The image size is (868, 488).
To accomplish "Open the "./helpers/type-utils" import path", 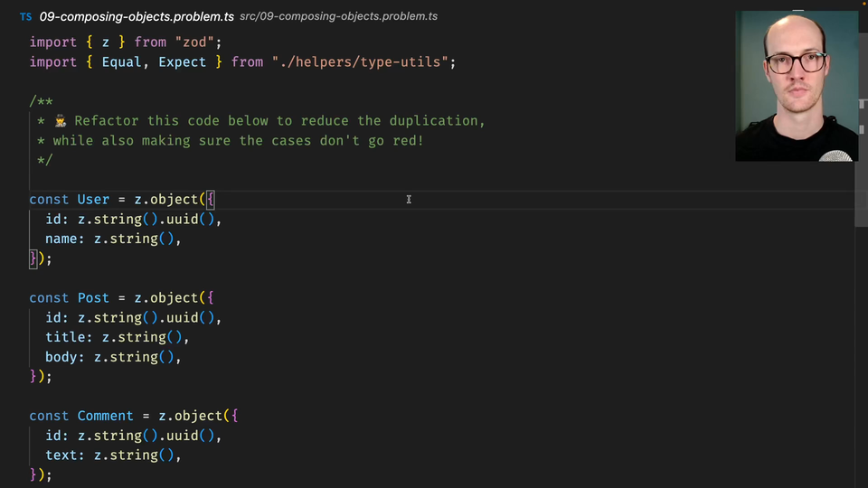I will [x=360, y=62].
